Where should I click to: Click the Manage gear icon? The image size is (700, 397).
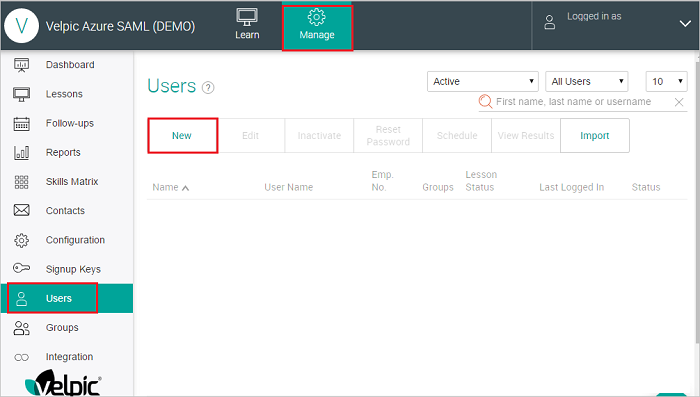317,17
